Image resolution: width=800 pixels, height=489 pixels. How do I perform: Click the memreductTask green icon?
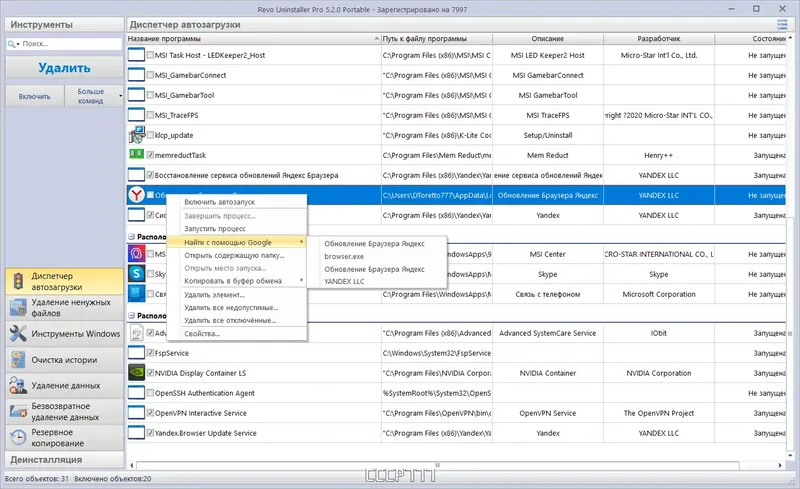[x=136, y=154]
